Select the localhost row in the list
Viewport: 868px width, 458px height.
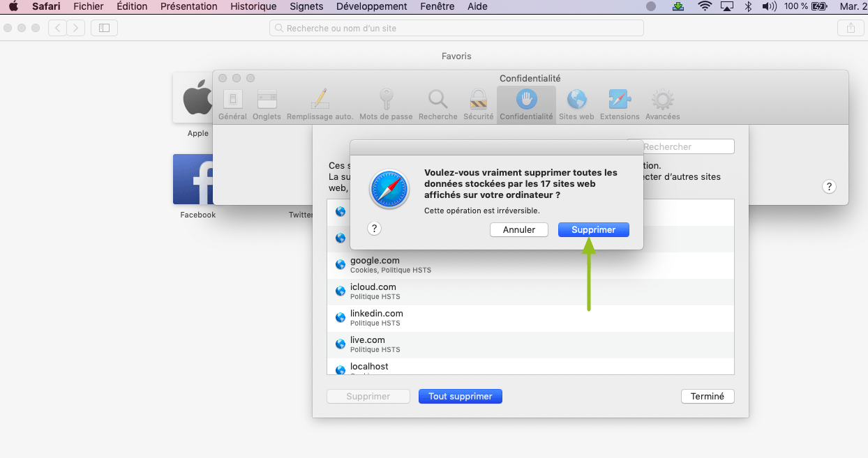click(x=530, y=367)
